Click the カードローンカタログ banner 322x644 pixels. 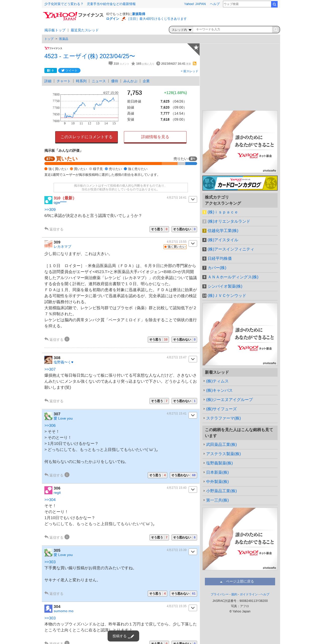pos(240,183)
